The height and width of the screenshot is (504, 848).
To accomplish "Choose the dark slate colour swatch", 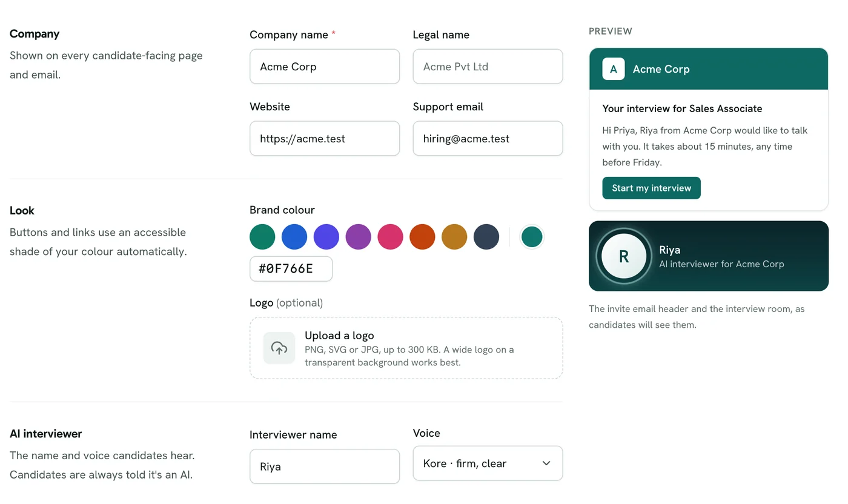I will click(486, 237).
